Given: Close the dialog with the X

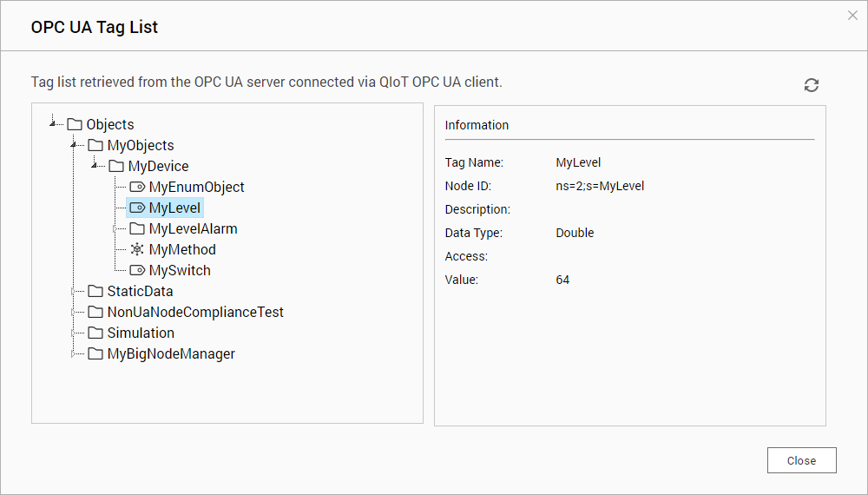Looking at the screenshot, I should pos(852,16).
